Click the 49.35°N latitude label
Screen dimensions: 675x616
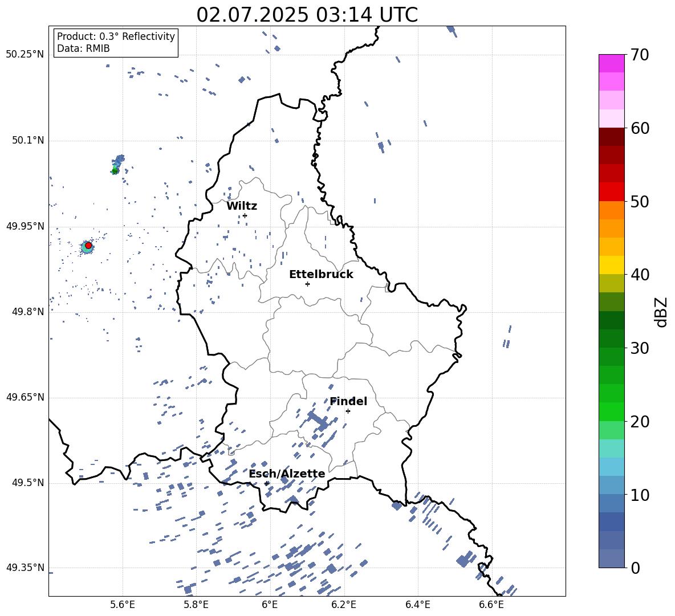[x=25, y=568]
